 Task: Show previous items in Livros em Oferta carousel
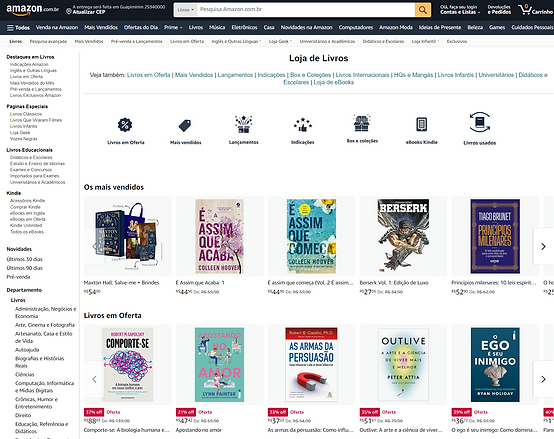coord(94,379)
